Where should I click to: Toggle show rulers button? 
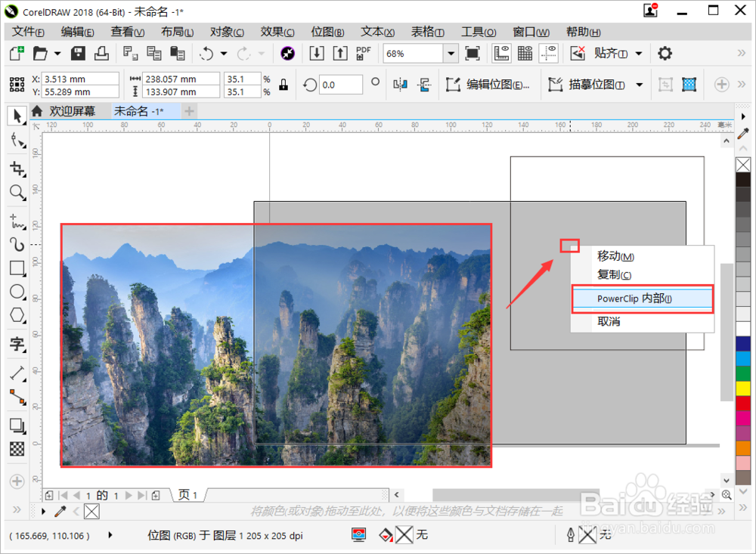click(x=501, y=53)
